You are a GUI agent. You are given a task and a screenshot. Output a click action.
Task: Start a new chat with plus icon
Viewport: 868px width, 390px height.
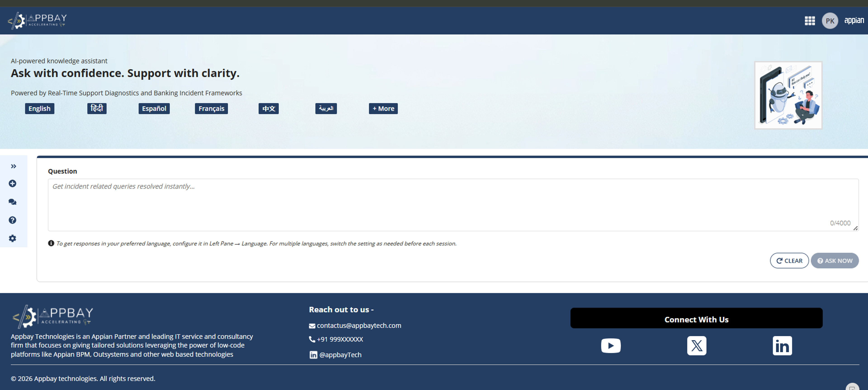12,183
